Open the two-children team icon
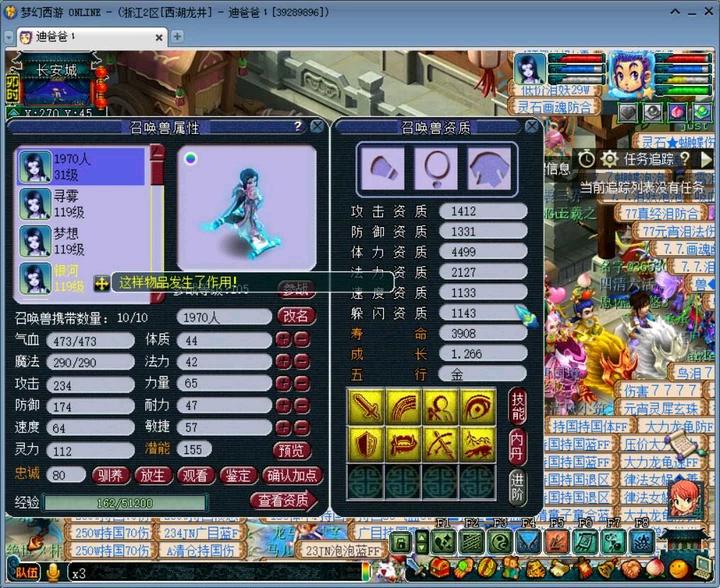 pos(511,568)
